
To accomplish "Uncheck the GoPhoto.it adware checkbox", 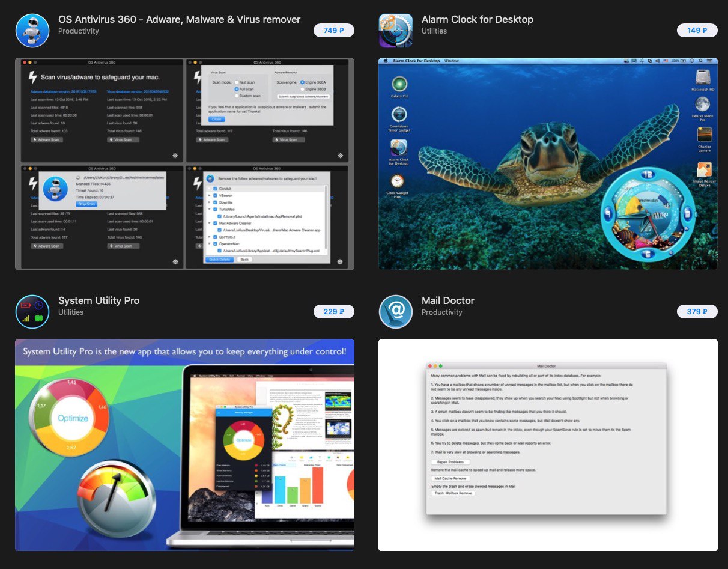I will click(x=216, y=237).
